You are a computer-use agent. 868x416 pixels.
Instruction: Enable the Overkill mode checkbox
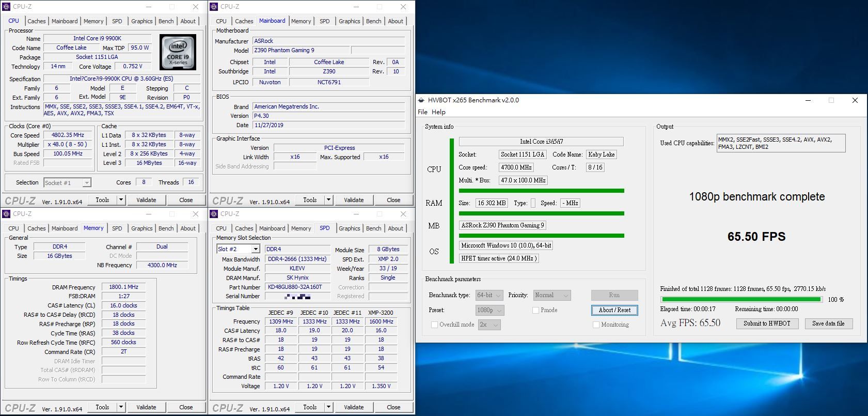point(434,325)
